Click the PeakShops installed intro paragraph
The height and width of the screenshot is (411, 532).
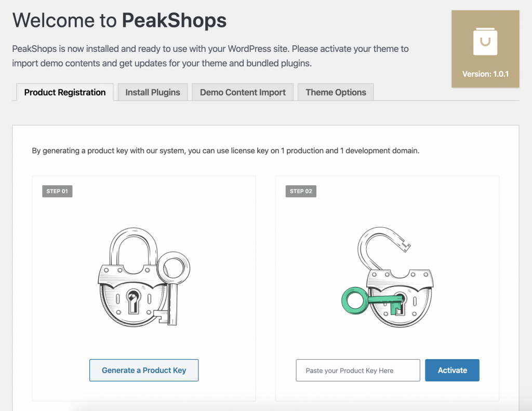point(210,56)
